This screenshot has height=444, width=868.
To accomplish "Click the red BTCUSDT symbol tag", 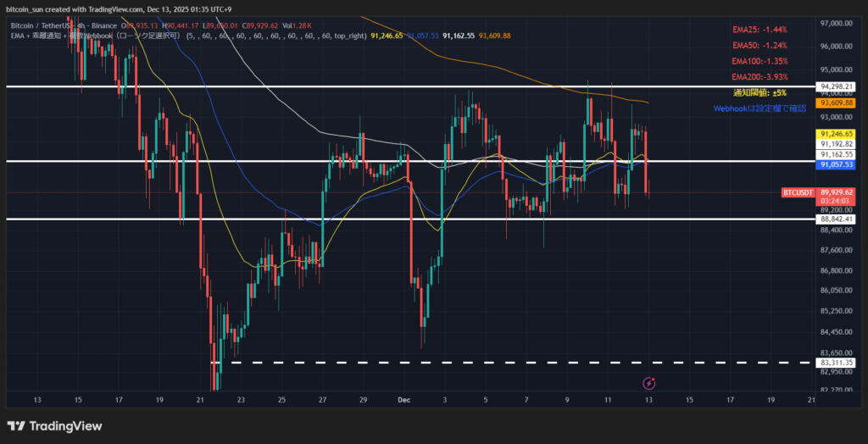I will coord(798,193).
